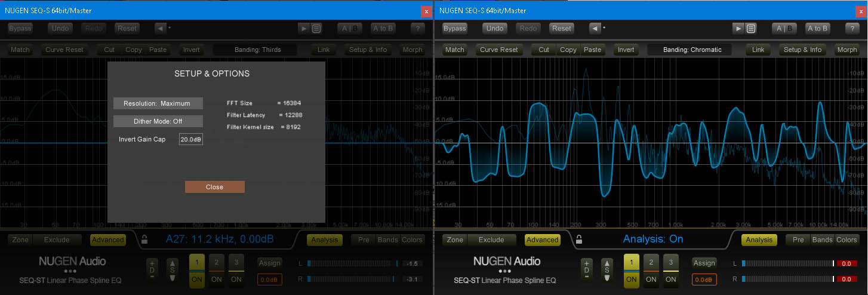Toggle curve lock padlock in right window
The width and height of the screenshot is (868, 295).
tap(578, 240)
